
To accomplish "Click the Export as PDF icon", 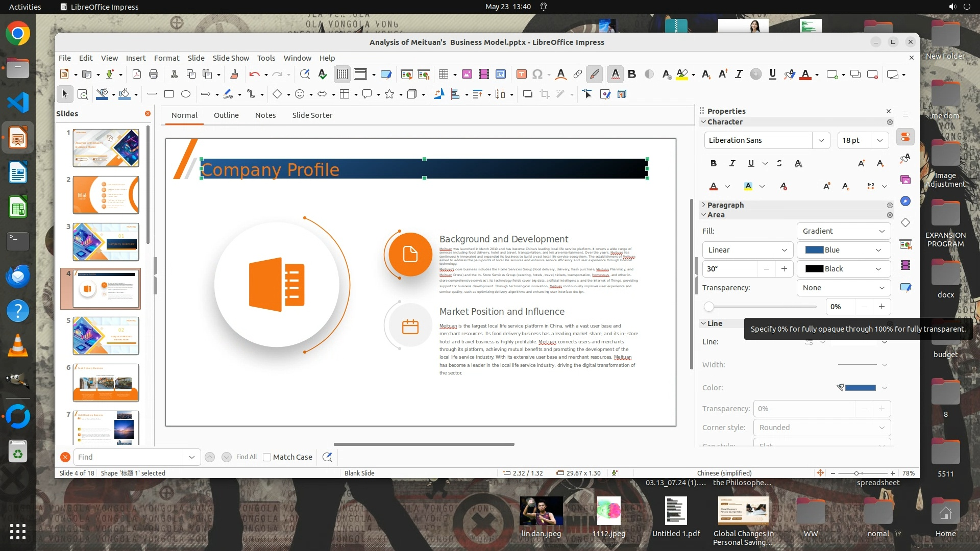I will coord(137,74).
